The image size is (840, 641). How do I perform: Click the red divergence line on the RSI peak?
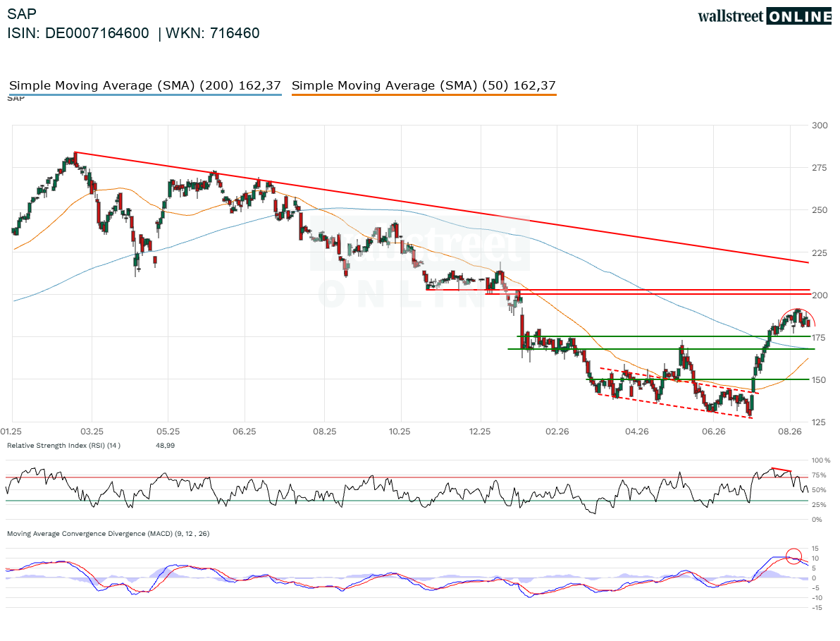[781, 470]
